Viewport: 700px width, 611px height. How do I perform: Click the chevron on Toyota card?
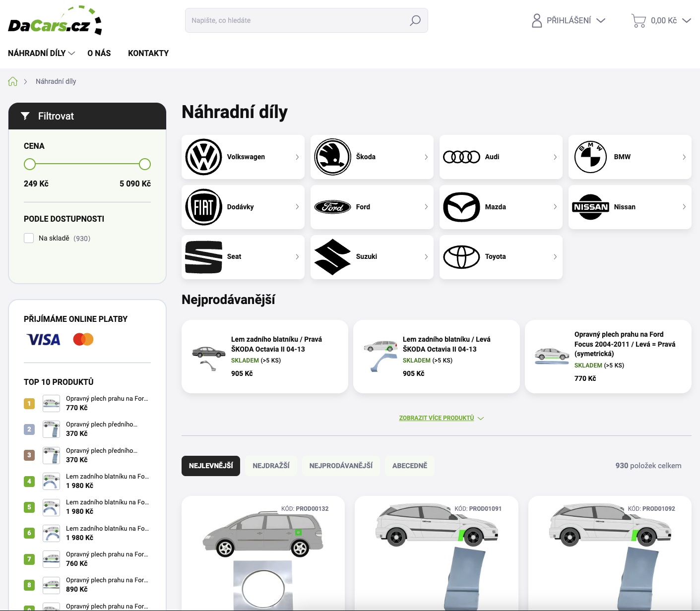click(555, 257)
